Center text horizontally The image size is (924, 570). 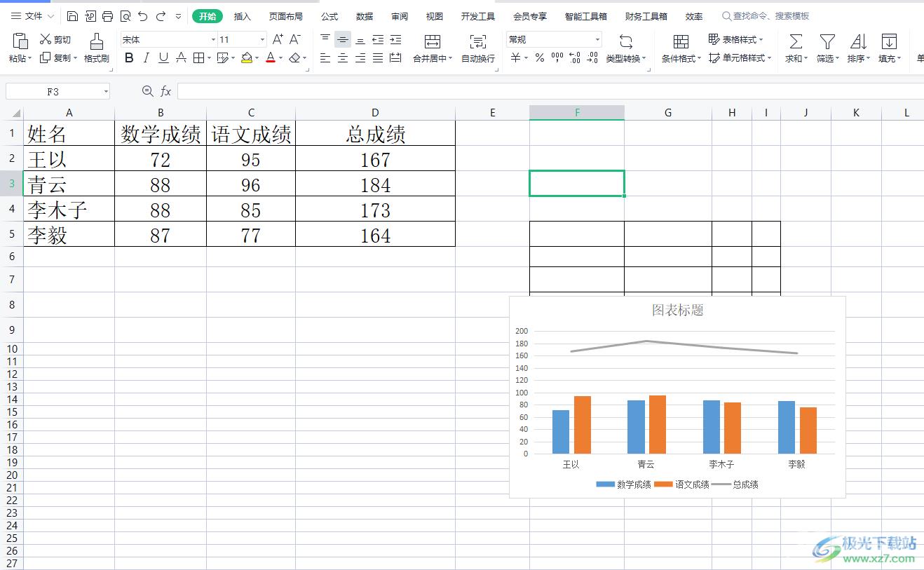[343, 58]
